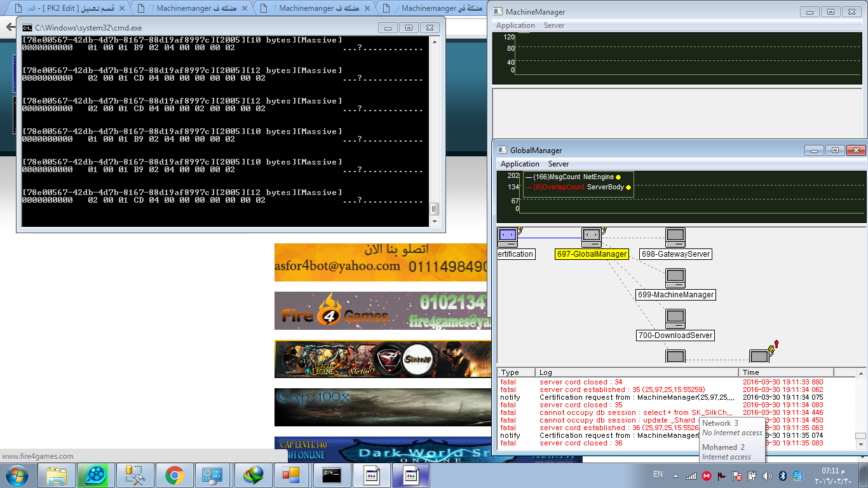This screenshot has width=868, height=488.
Task: Click the MachineManager window title icon
Action: pos(497,12)
